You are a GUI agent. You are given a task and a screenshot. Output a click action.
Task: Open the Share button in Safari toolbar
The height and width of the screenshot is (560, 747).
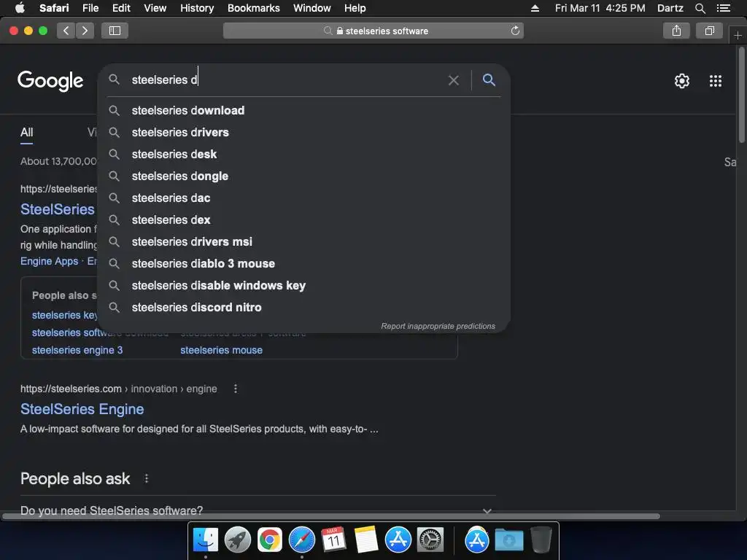pyautogui.click(x=676, y=31)
